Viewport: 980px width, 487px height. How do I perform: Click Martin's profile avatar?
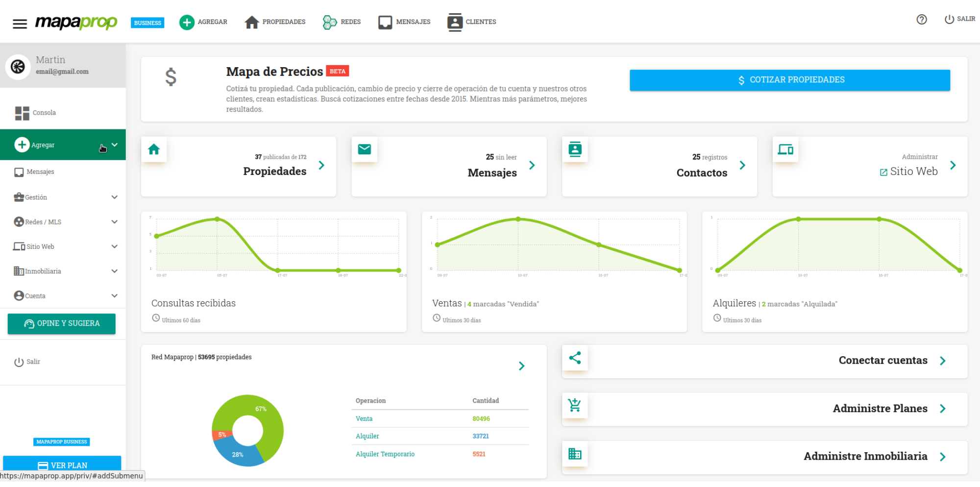tap(18, 66)
